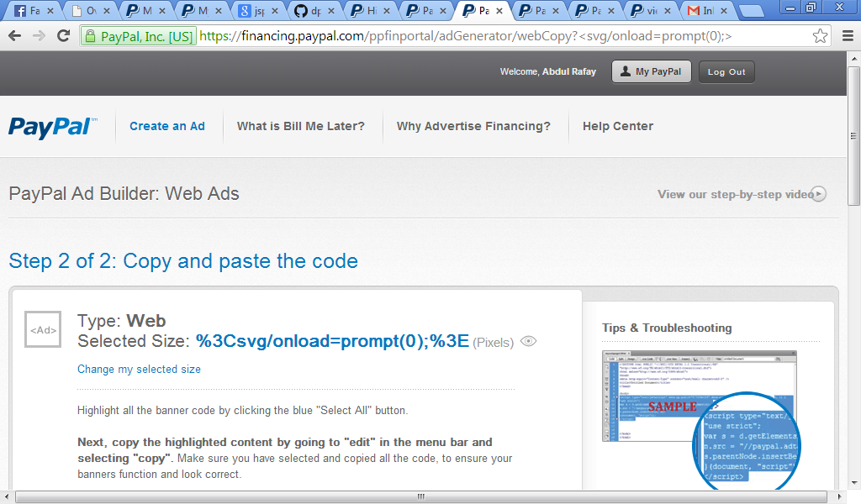Click the PayPal Ad Builder: Web Ads title
This screenshot has width=861, height=504.
tap(124, 193)
